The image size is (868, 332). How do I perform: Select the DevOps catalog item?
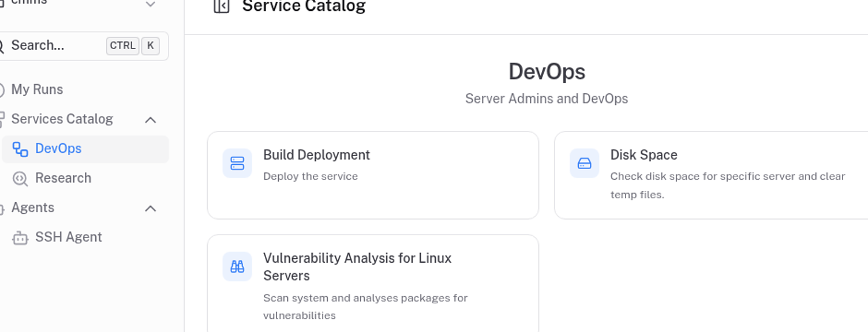click(x=85, y=149)
